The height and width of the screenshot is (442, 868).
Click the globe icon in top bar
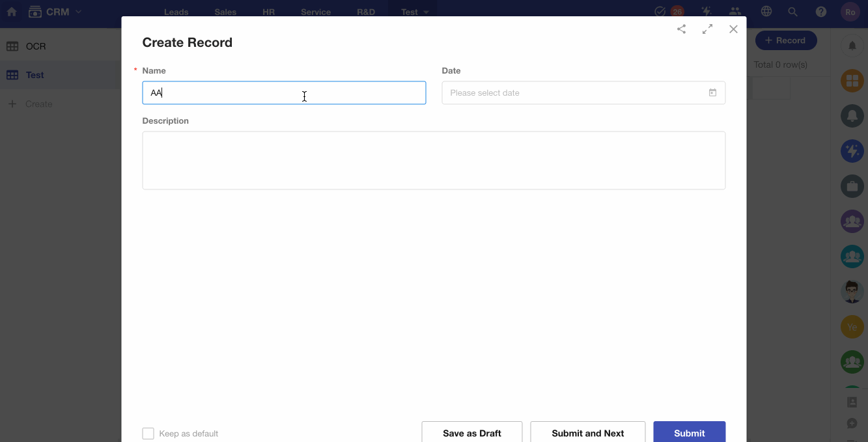pos(766,12)
